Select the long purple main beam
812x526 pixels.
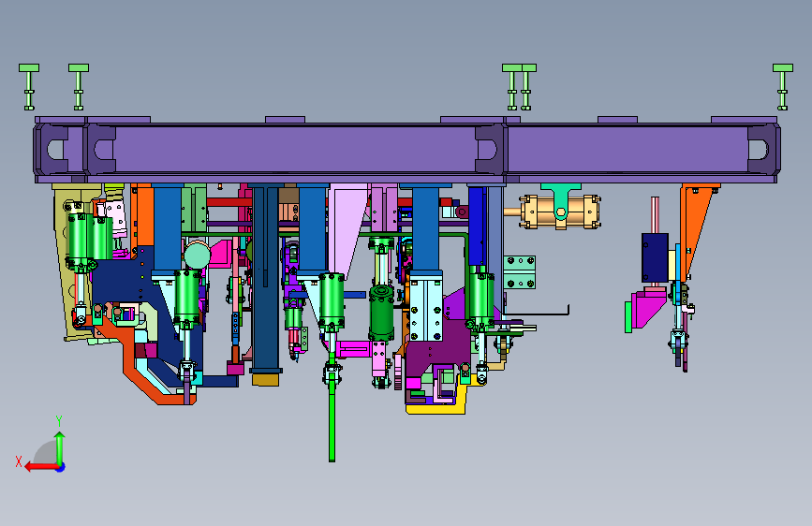coord(406,150)
